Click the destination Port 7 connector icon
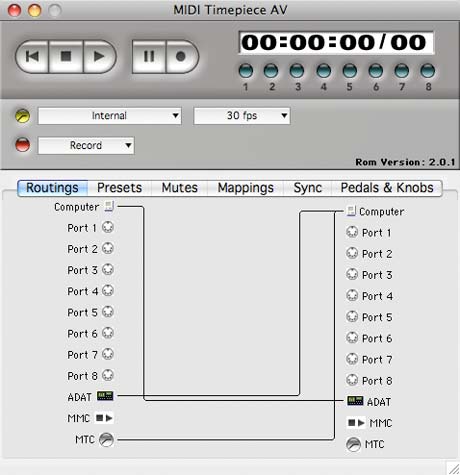Screen dimensions: 460x475 click(352, 359)
